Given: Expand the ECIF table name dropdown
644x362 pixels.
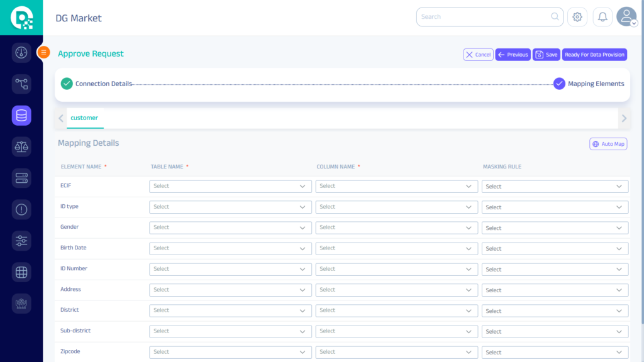Looking at the screenshot, I should tap(230, 186).
